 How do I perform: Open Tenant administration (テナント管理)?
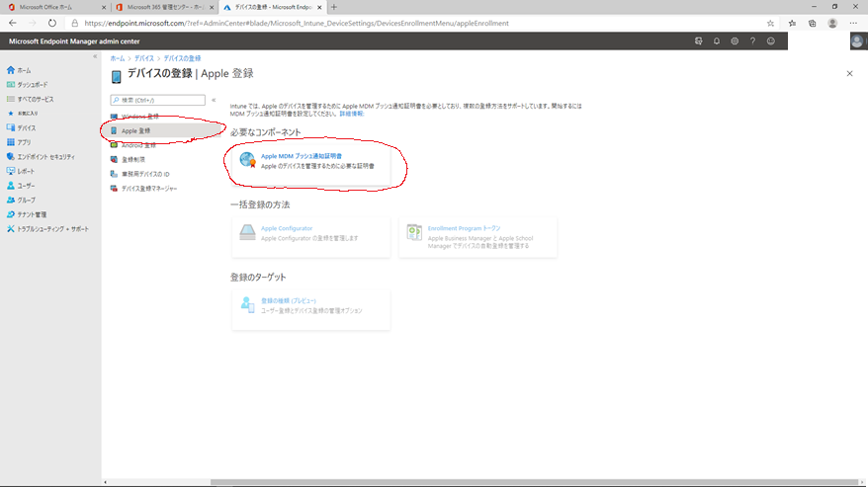tap(27, 214)
